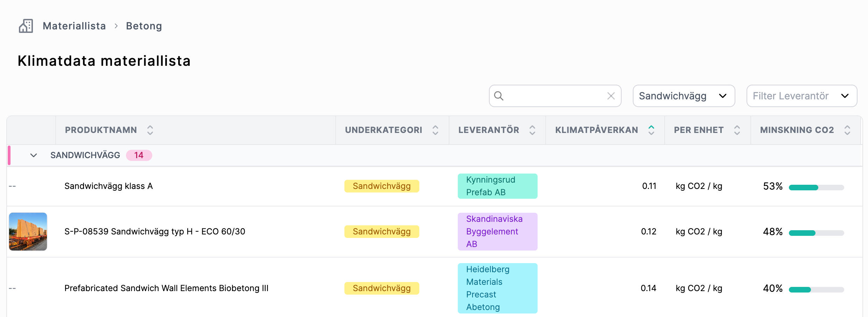Sort by Underkategori column arrows
Image resolution: width=868 pixels, height=317 pixels.
point(435,130)
